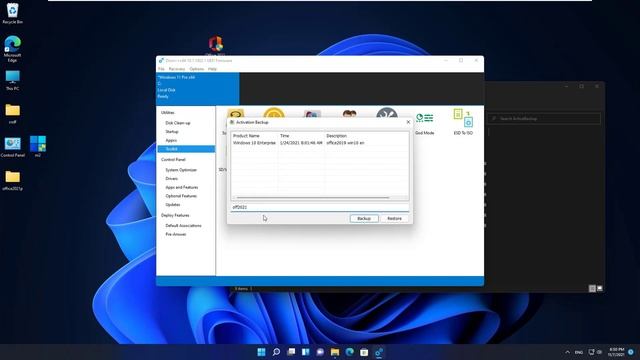The height and width of the screenshot is (360, 640).
Task: Click the Backup button in Activation Backup
Action: [x=364, y=218]
